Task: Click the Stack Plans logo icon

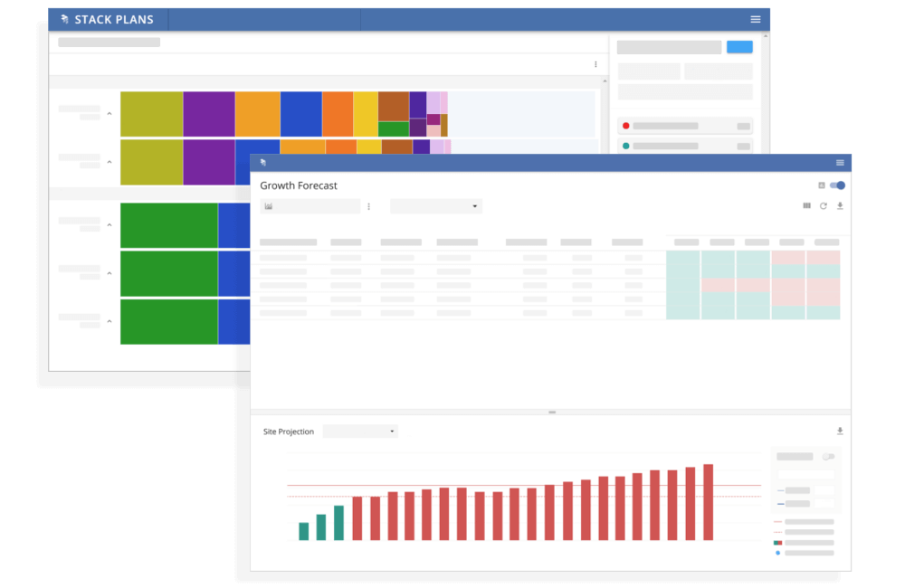Action: (64, 19)
